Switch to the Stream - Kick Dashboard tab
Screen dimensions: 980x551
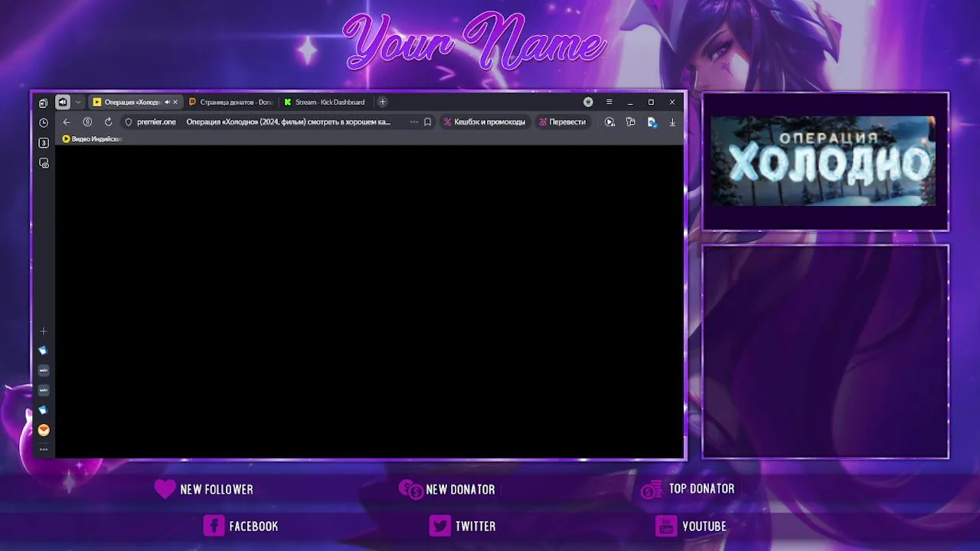[x=325, y=102]
